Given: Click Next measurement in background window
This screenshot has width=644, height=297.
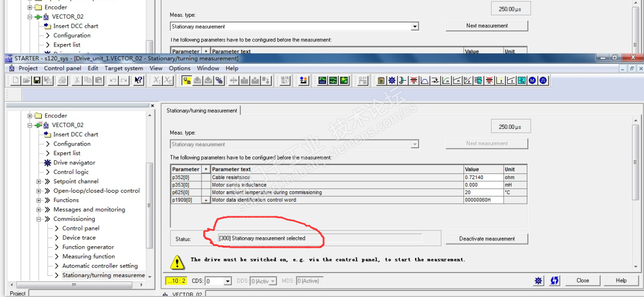Looking at the screenshot, I should 487,26.
